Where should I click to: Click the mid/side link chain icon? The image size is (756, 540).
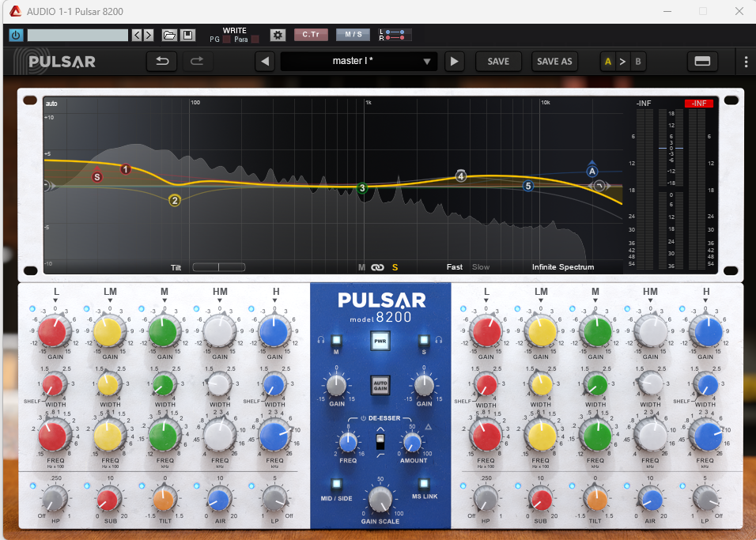click(377, 267)
